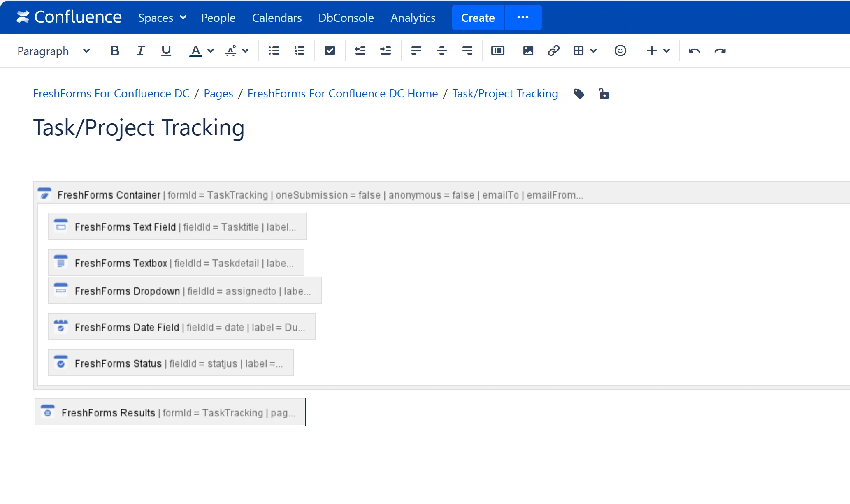Click the Create button
The image size is (850, 504).
click(x=478, y=17)
